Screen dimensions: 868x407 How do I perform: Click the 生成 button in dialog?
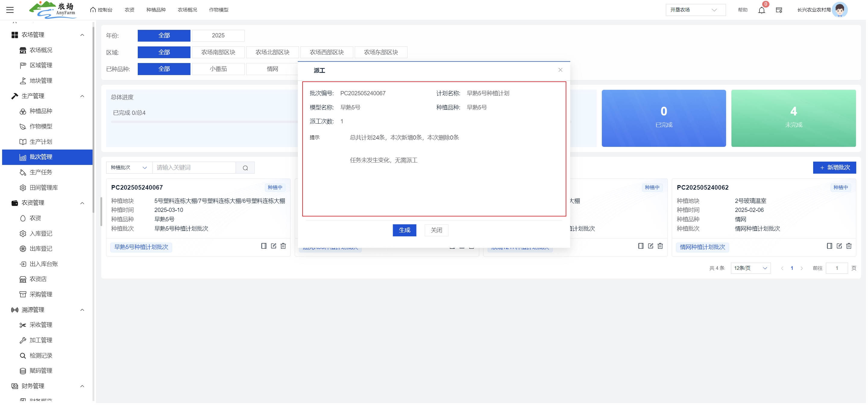404,230
